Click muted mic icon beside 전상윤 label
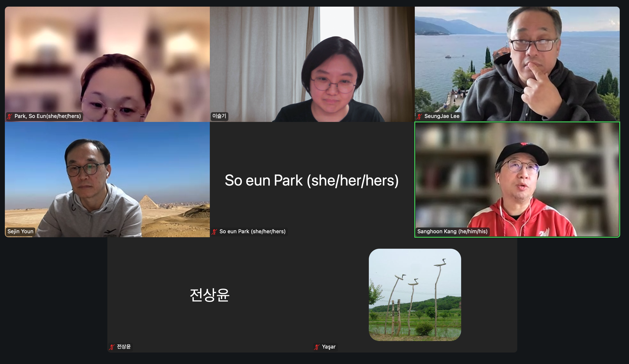This screenshot has height=364, width=629. (112, 347)
